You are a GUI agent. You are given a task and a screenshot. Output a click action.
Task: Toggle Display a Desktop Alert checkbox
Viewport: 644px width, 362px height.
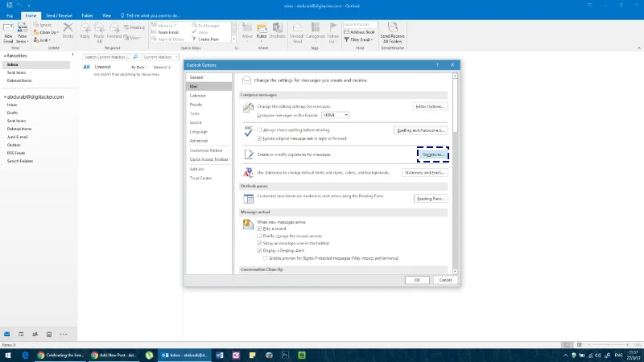(x=259, y=250)
